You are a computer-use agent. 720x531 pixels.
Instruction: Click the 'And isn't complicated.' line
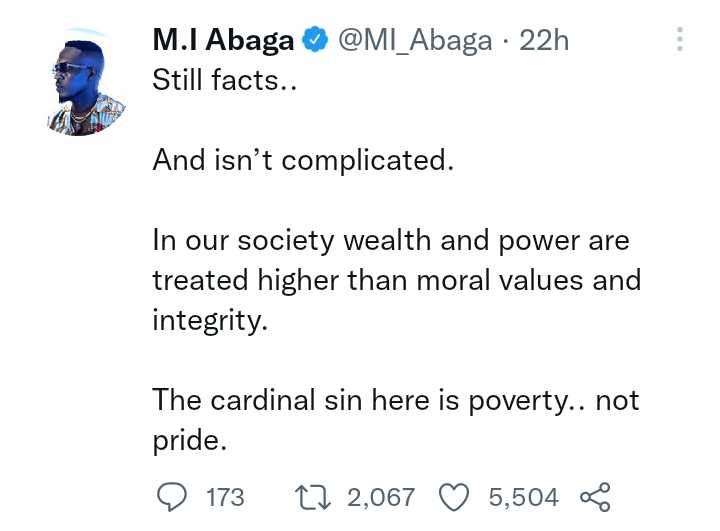(303, 160)
